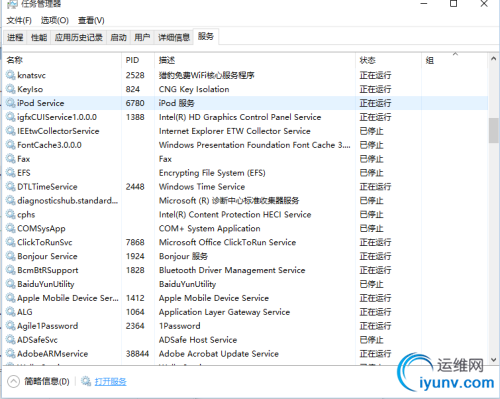Click description ADSafe Host Service

coord(198,340)
